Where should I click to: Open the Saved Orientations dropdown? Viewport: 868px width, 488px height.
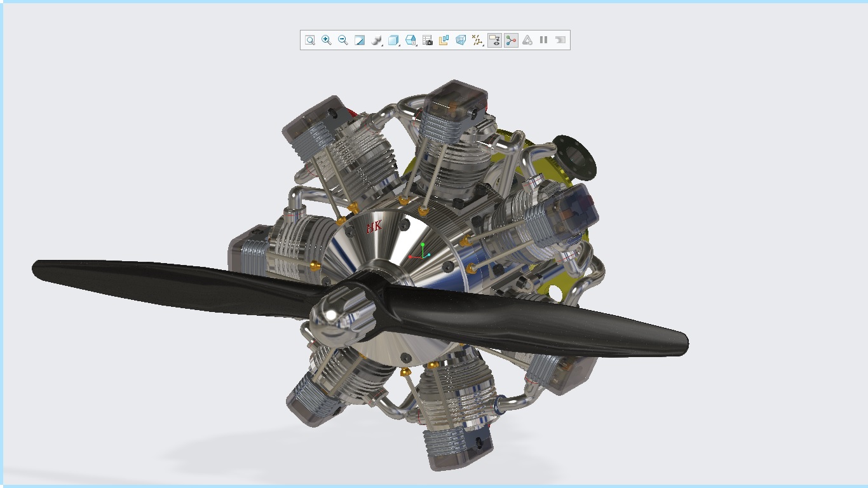pos(411,40)
